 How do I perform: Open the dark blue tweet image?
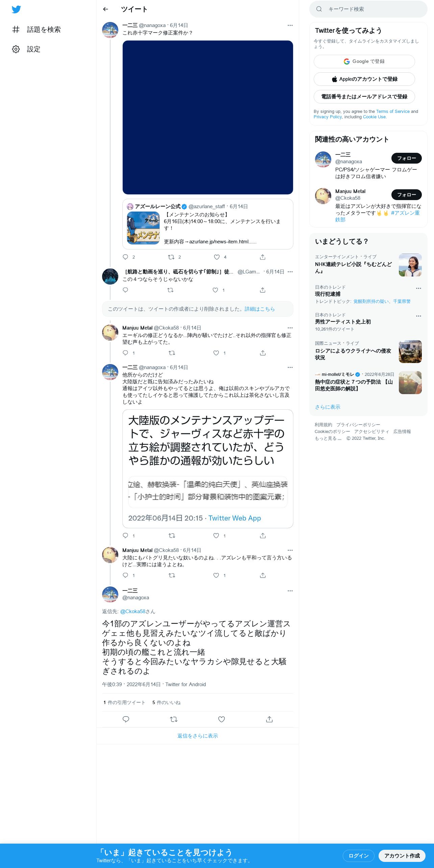208,117
